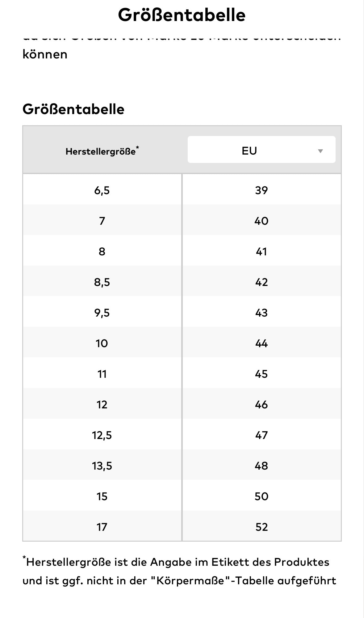Open the EU size system dropdown
Screen dimensions: 364x618
261,150
